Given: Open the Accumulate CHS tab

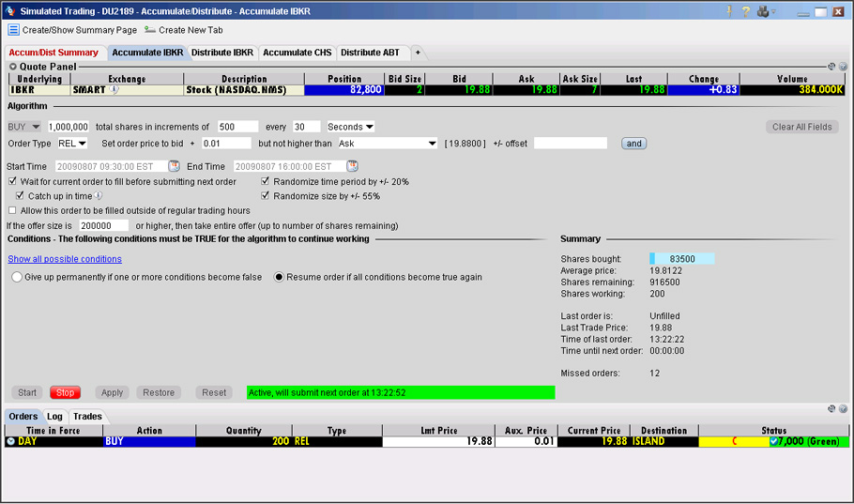Looking at the screenshot, I should (x=297, y=53).
